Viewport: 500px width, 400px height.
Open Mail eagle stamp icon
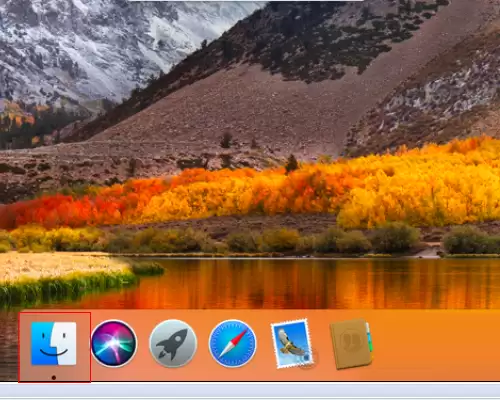point(292,344)
